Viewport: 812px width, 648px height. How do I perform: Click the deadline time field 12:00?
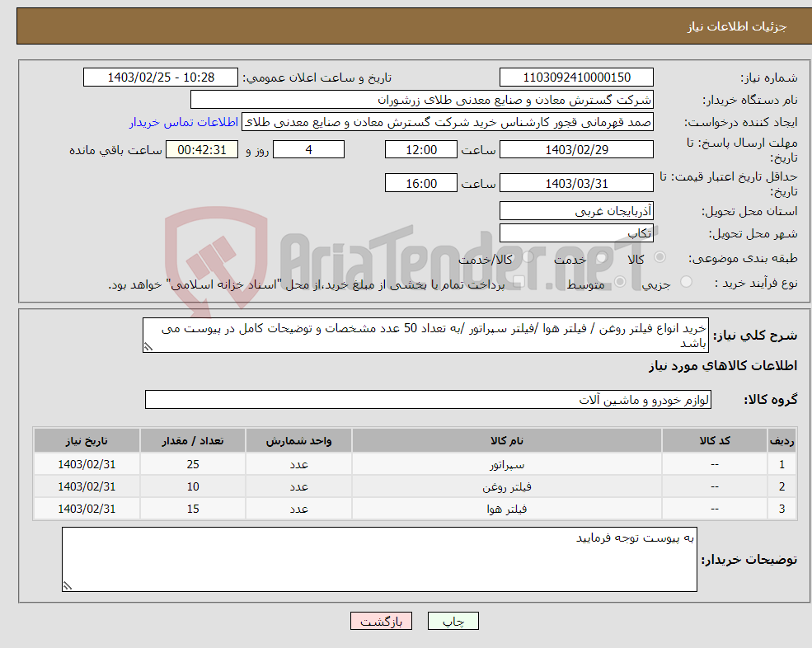[421, 150]
